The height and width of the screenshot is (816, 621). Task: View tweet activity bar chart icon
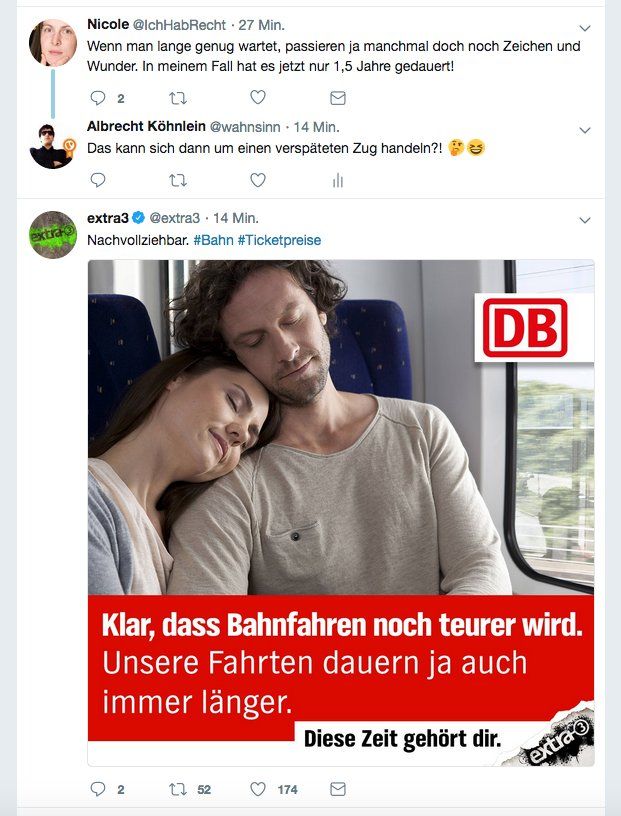click(x=338, y=180)
